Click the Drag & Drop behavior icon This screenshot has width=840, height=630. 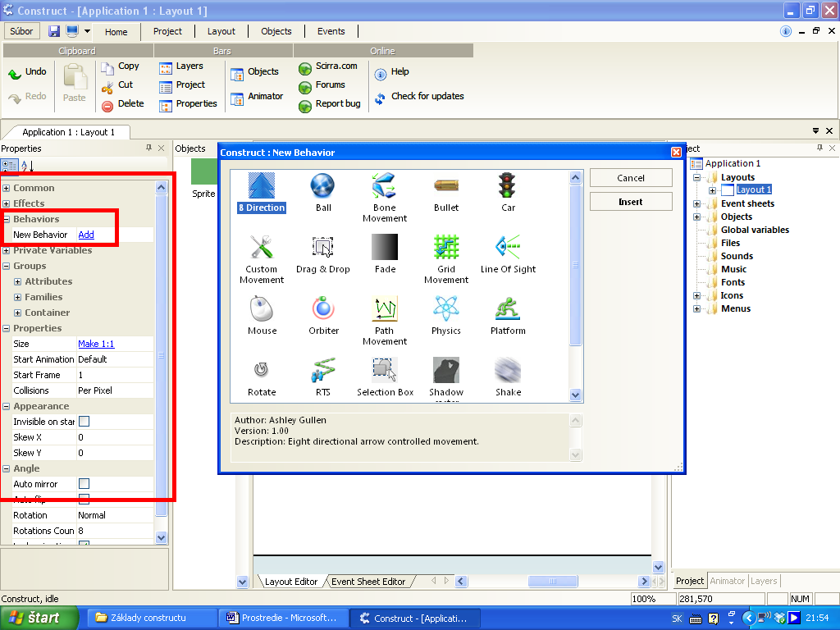[323, 249]
